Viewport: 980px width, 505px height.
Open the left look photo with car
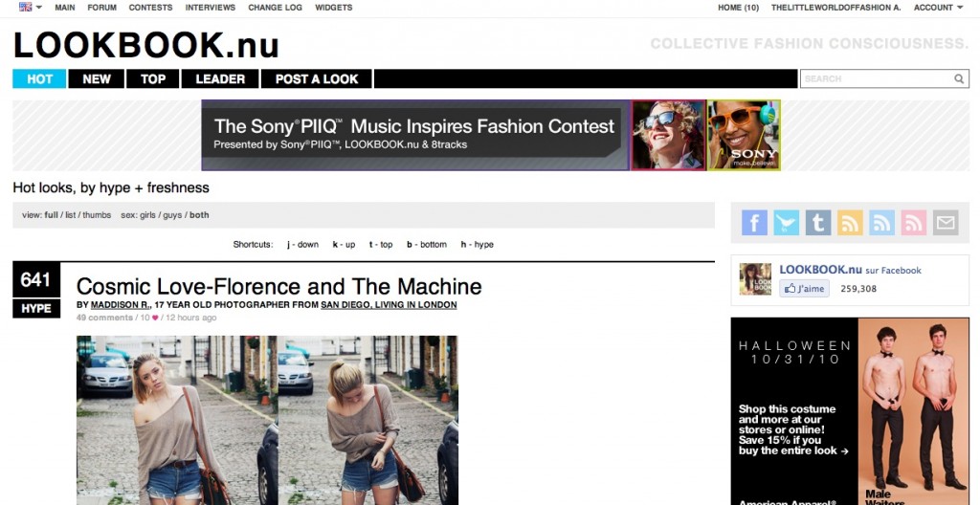click(177, 420)
